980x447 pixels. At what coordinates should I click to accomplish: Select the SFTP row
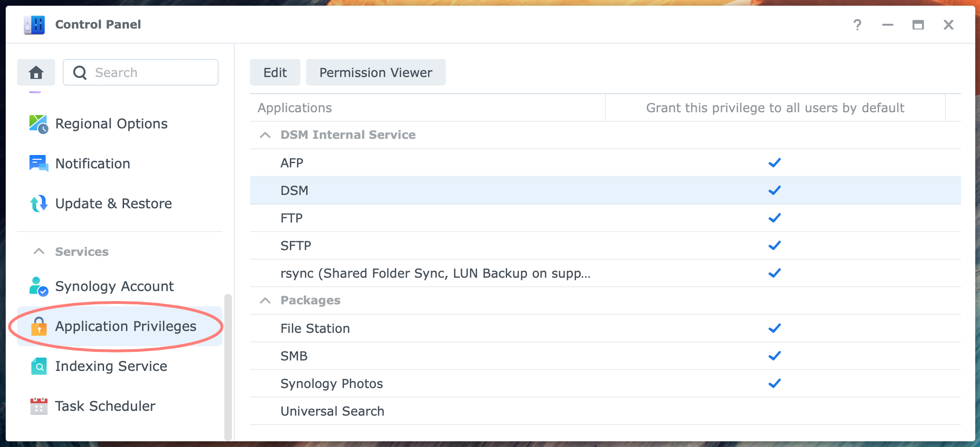[605, 245]
